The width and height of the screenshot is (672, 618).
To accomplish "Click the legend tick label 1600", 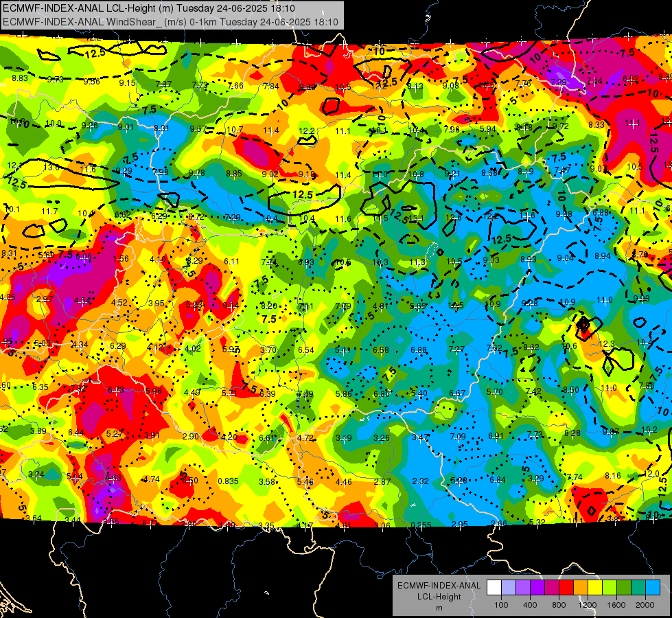I will pos(616,605).
